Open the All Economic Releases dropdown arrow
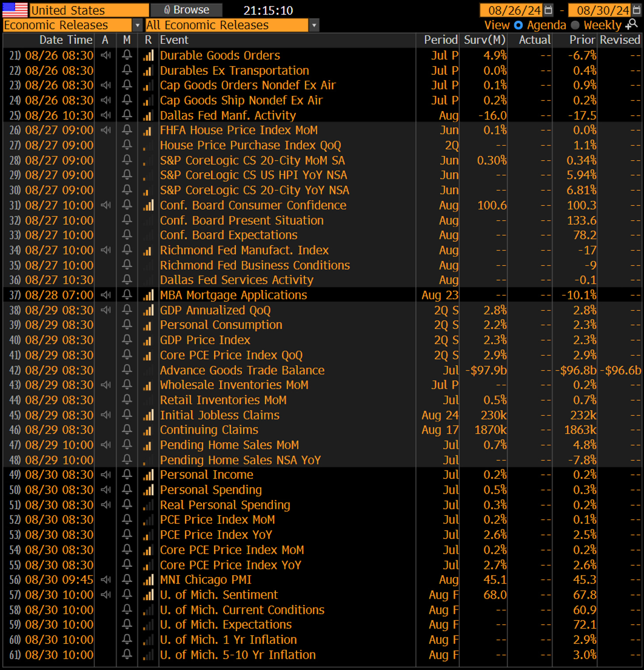Screen dimensions: 644x670 coord(314,25)
